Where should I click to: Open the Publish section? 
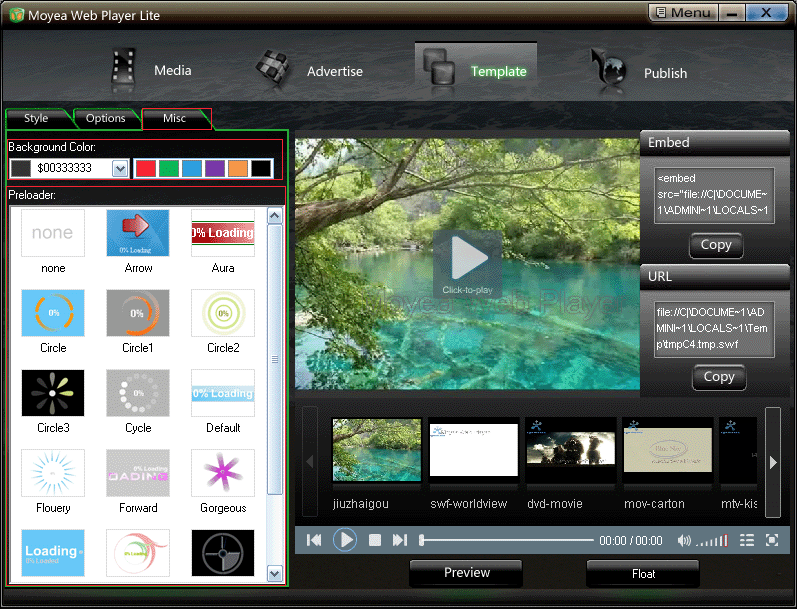click(x=638, y=72)
